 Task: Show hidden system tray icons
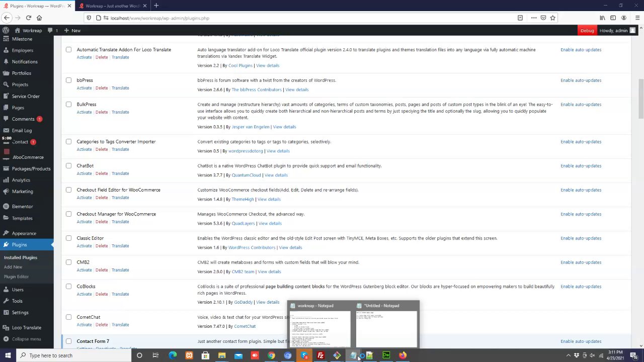pos(569,355)
